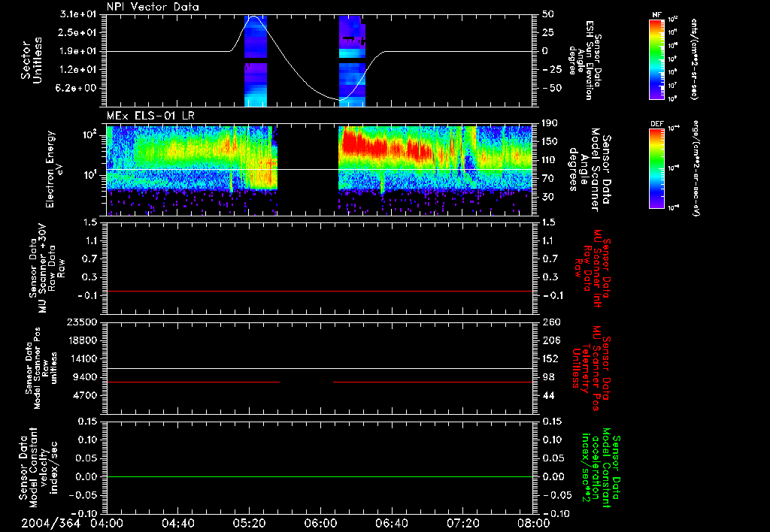770x532 pixels.
Task: Click the 70 scanner angle tick label
Action: coord(547,179)
